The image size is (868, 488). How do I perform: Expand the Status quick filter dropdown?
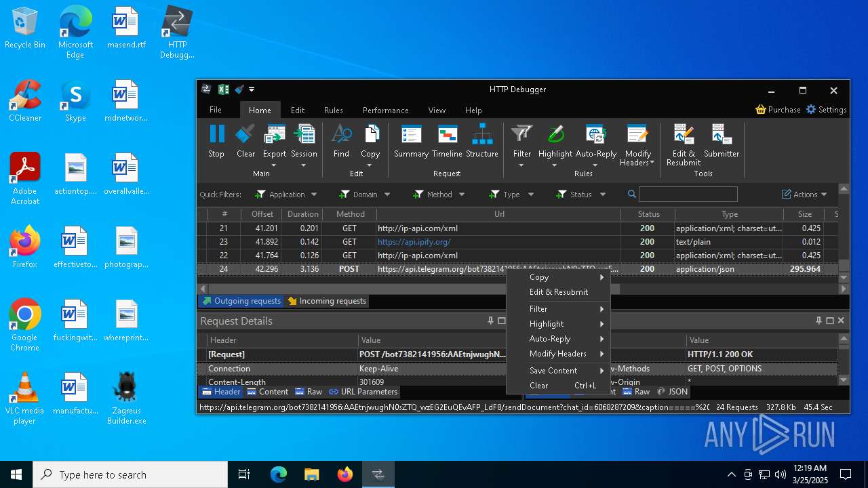[602, 195]
